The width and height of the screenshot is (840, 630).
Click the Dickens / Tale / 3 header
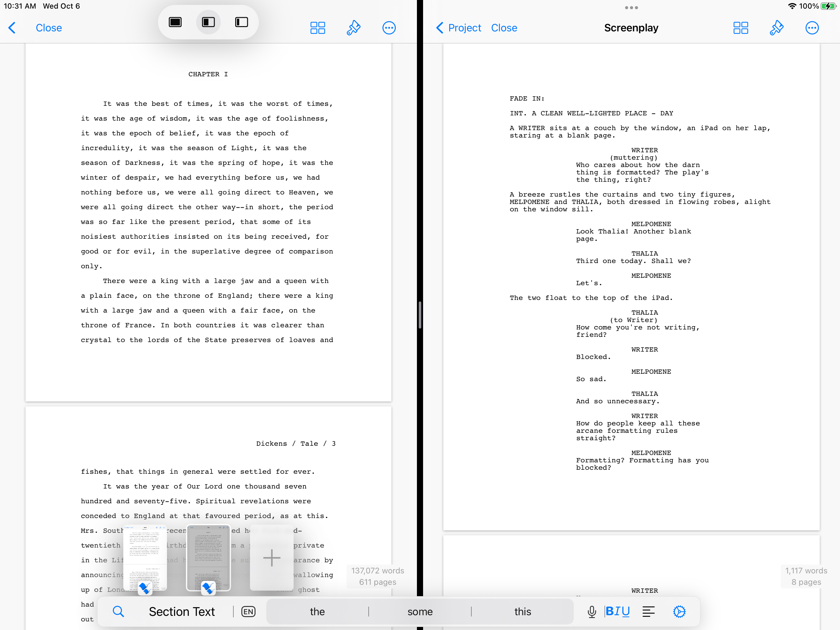click(296, 444)
